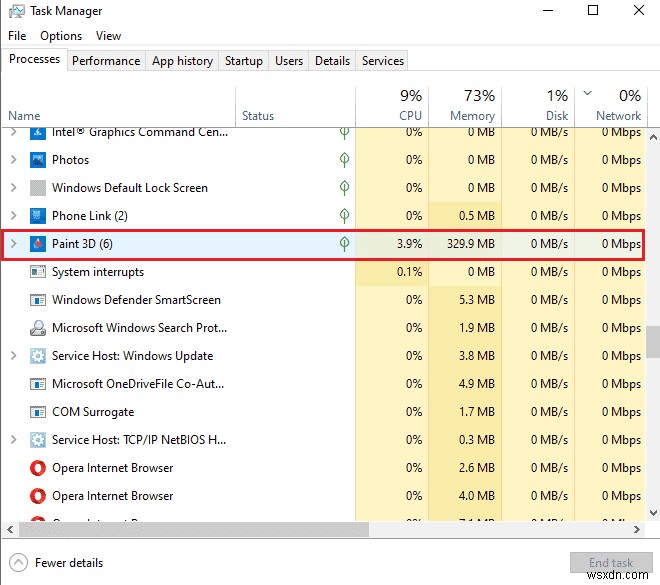The height and width of the screenshot is (585, 660).
Task: Collapse view with Fewer details arrow
Action: 18,563
